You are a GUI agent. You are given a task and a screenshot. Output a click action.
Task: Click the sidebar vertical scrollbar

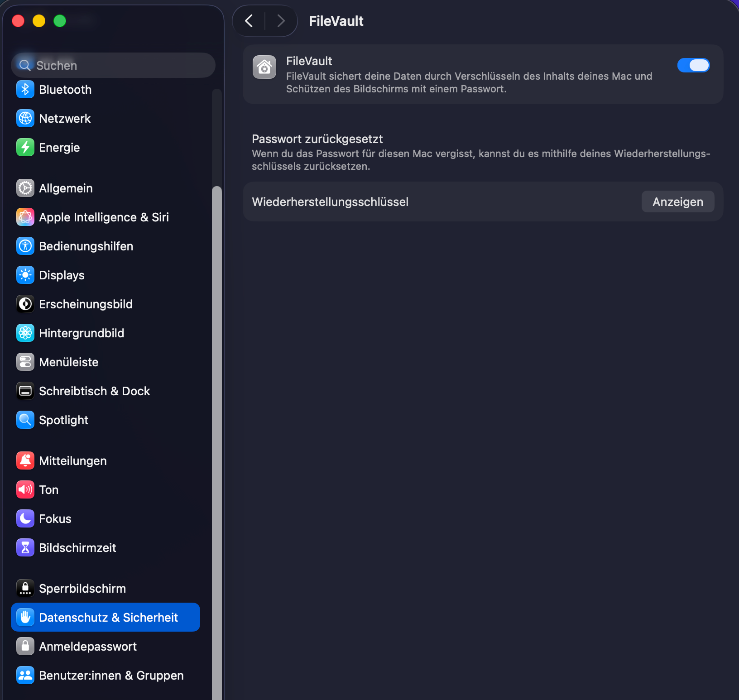tap(217, 408)
